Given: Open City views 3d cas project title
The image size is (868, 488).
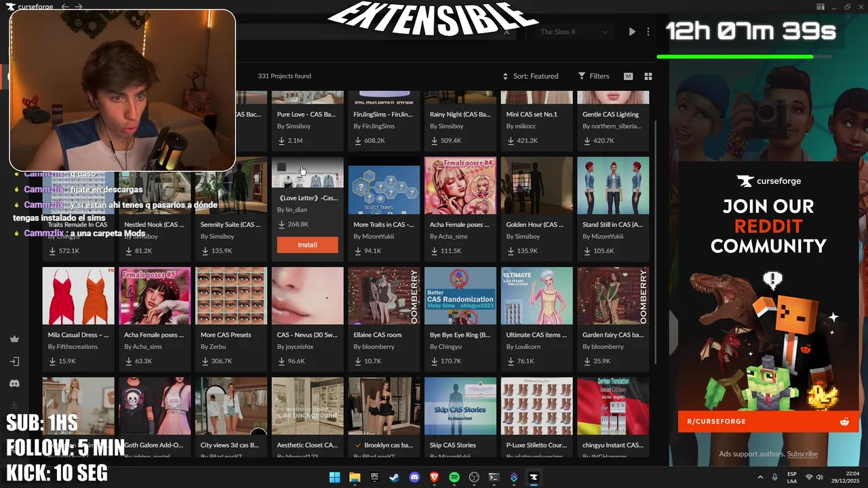Looking at the screenshot, I should pyautogui.click(x=230, y=445).
